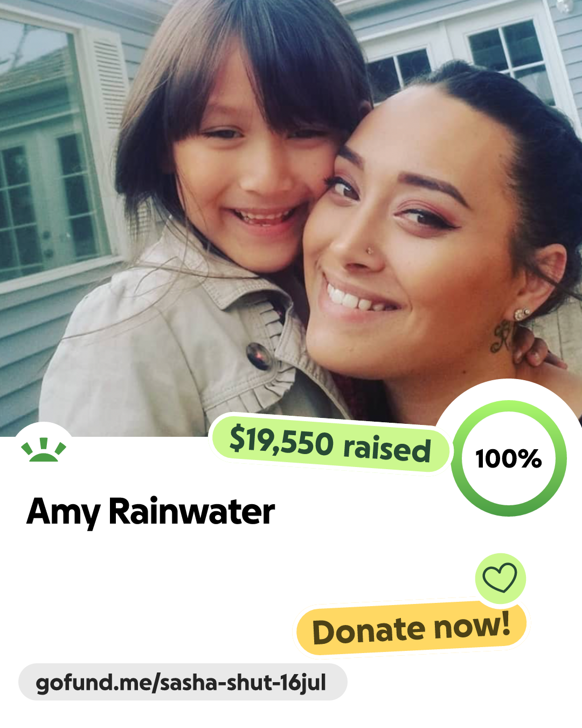
Task: Open the gofund.me/sasha-shut-16jul link
Action: tap(183, 682)
